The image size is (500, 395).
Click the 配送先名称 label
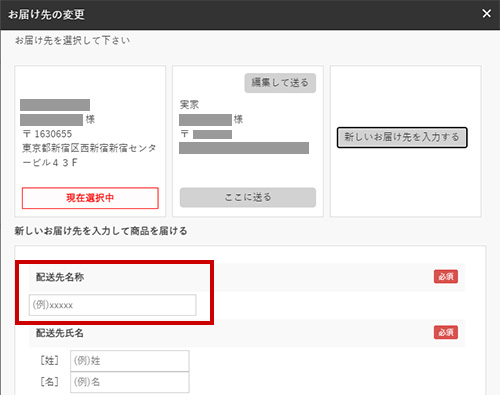click(x=60, y=277)
